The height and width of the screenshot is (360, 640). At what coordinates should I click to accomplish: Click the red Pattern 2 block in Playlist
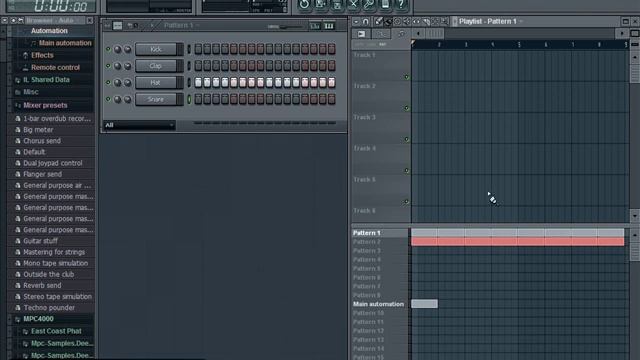point(518,242)
